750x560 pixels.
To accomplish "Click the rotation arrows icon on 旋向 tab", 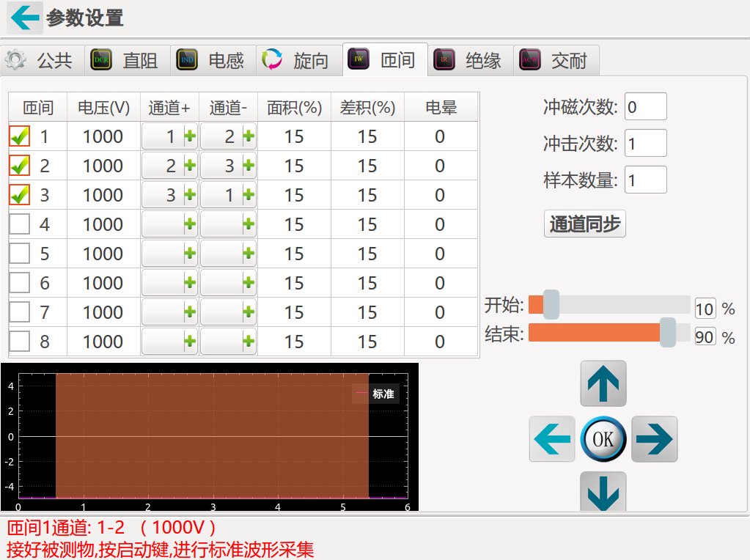I will pyautogui.click(x=272, y=60).
